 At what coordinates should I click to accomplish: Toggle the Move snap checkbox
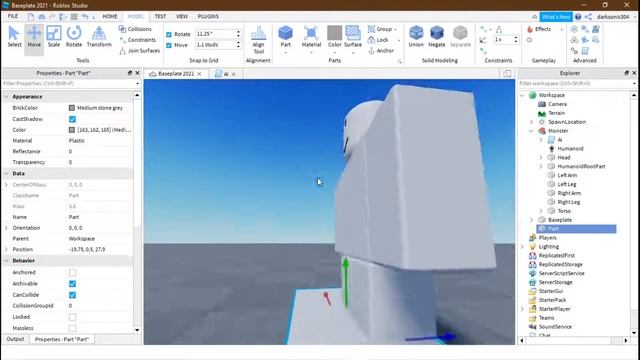pyautogui.click(x=169, y=45)
